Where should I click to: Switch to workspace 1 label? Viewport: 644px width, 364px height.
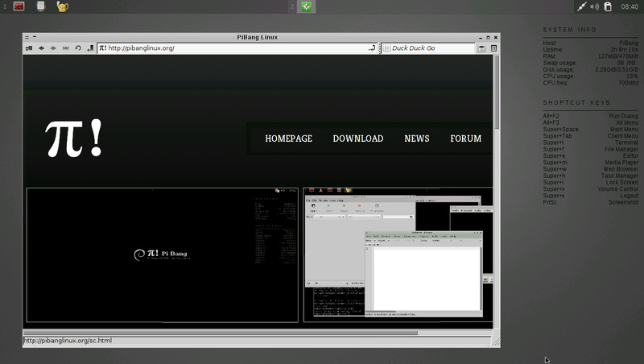pos(5,6)
